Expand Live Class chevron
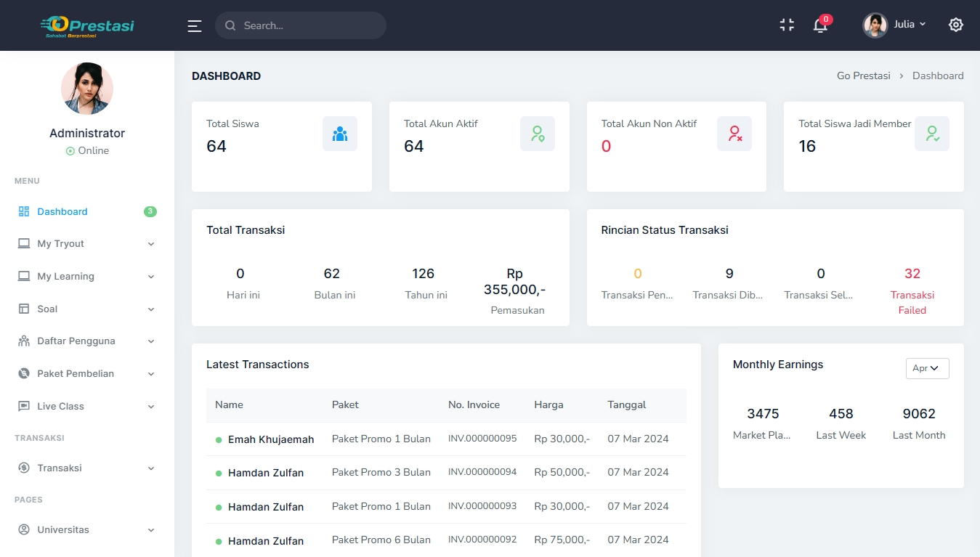Image resolution: width=980 pixels, height=557 pixels. pyautogui.click(x=151, y=407)
